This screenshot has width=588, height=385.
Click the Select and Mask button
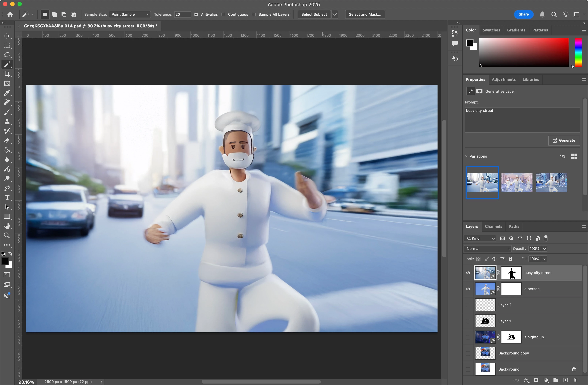[365, 14]
